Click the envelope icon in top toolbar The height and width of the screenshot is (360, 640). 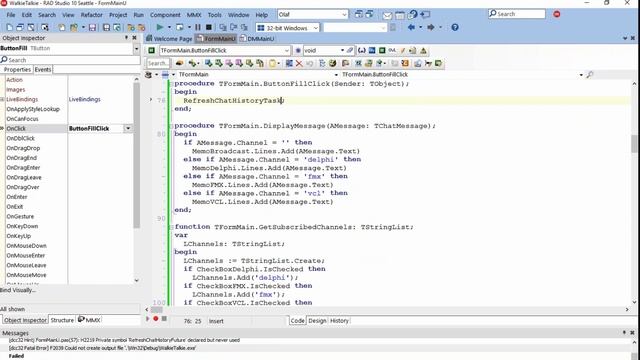tap(387, 15)
